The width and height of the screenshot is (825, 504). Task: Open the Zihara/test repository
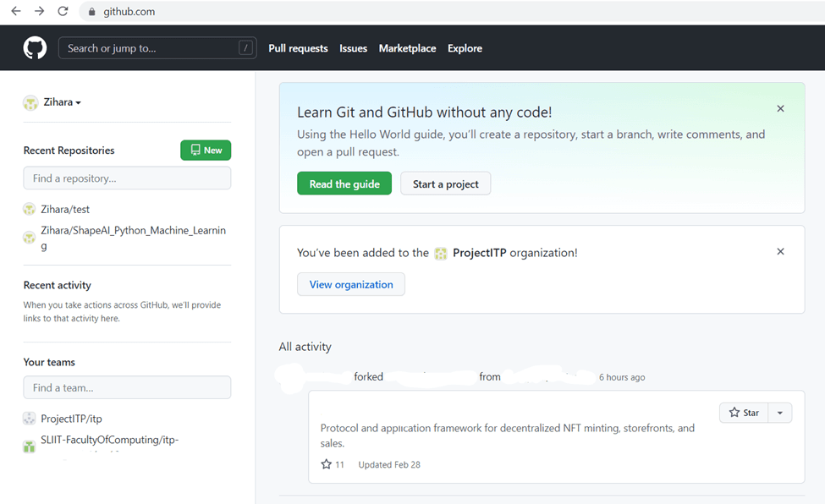[x=65, y=210]
